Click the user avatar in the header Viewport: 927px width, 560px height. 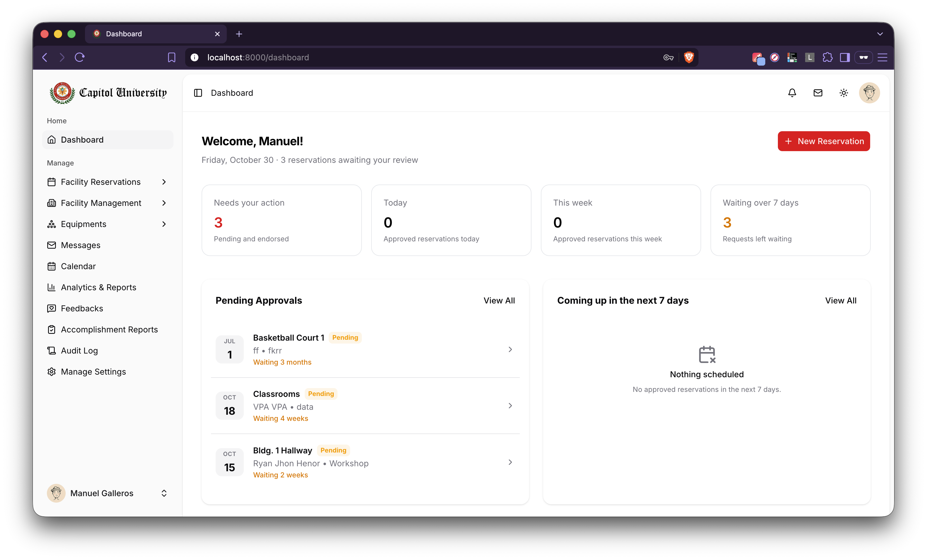[x=869, y=93]
